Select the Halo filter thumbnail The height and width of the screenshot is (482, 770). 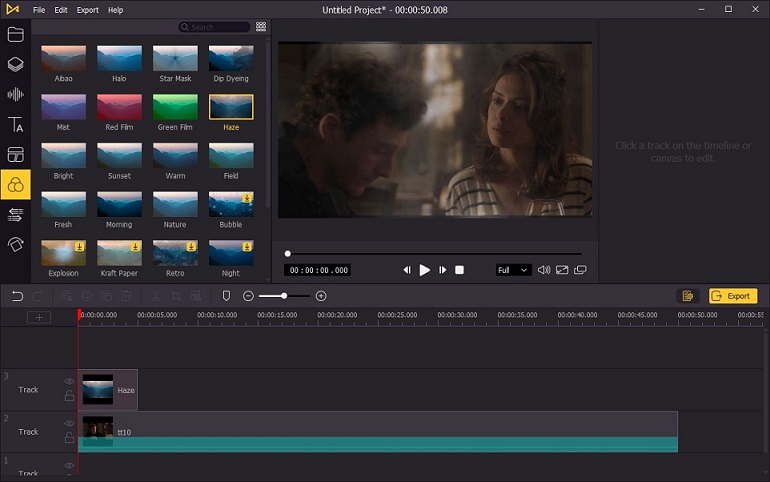click(119, 58)
